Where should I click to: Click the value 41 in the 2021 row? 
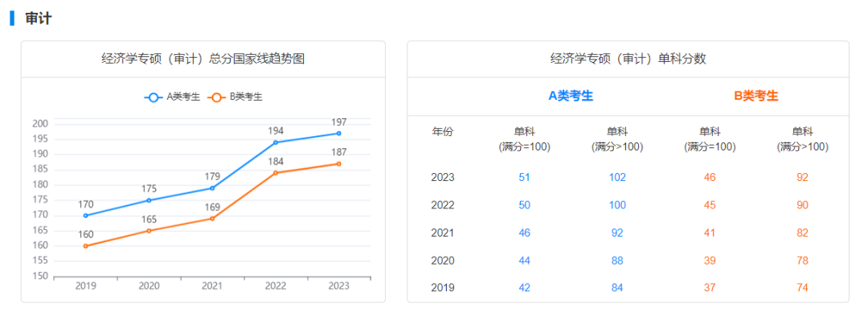pyautogui.click(x=710, y=233)
